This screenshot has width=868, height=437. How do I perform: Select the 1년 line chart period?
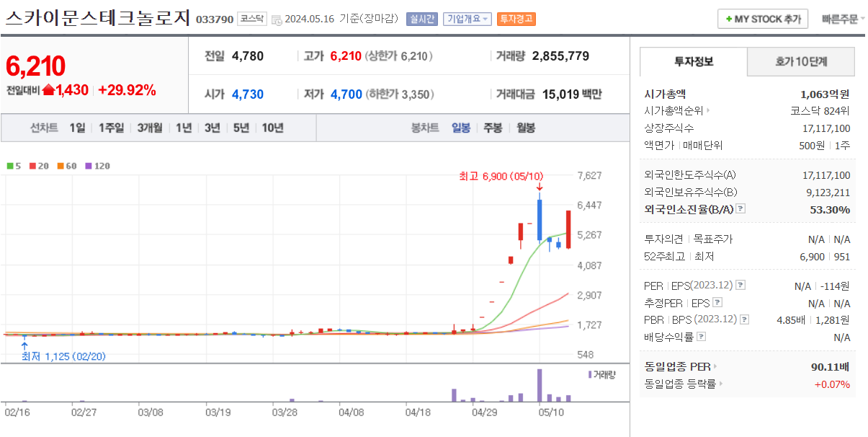pyautogui.click(x=184, y=128)
